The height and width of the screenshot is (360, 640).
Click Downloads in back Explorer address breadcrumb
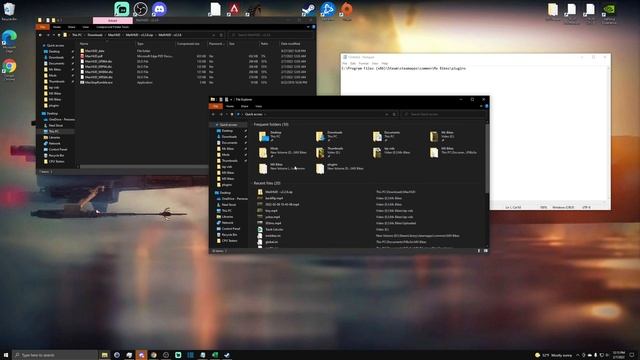pos(95,35)
